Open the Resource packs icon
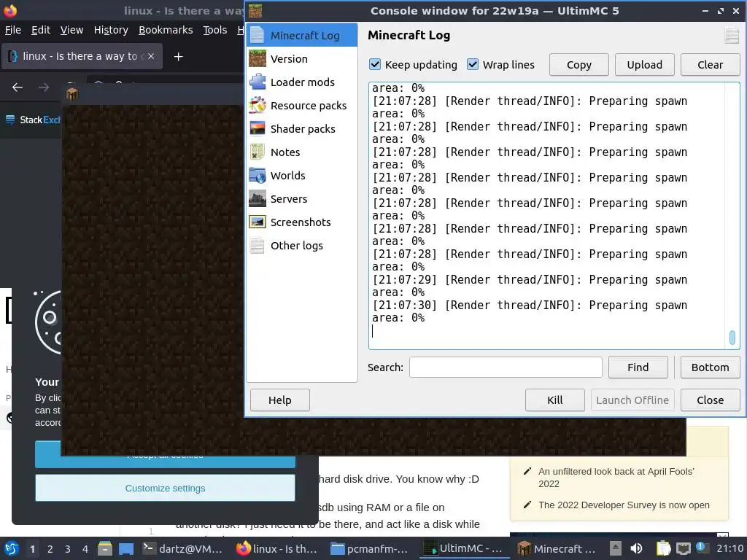 tap(258, 105)
